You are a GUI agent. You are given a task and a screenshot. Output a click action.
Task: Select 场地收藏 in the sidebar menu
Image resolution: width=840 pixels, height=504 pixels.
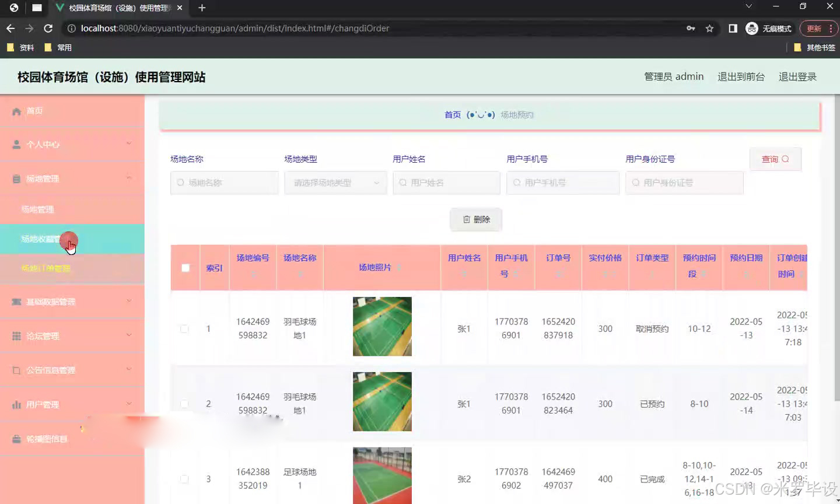(x=47, y=239)
